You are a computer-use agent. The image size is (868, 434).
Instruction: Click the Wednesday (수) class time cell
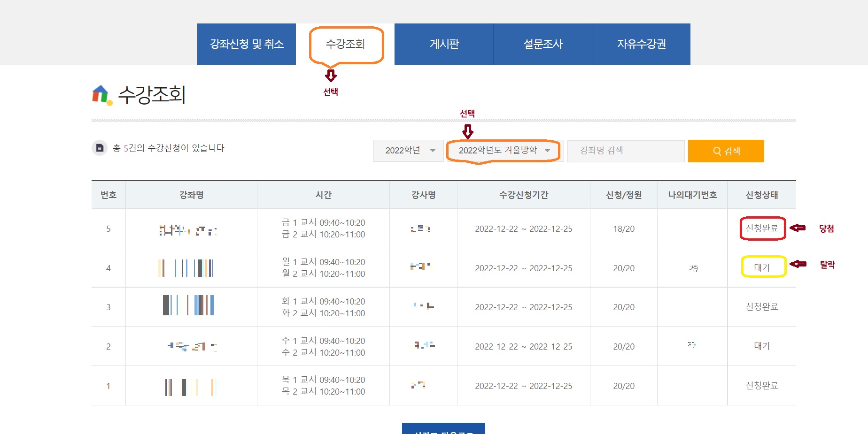point(323,347)
